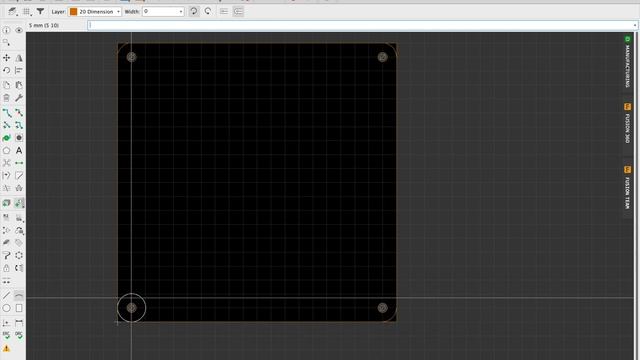
Task: Select the Show (eye) tool
Action: tap(19, 30)
